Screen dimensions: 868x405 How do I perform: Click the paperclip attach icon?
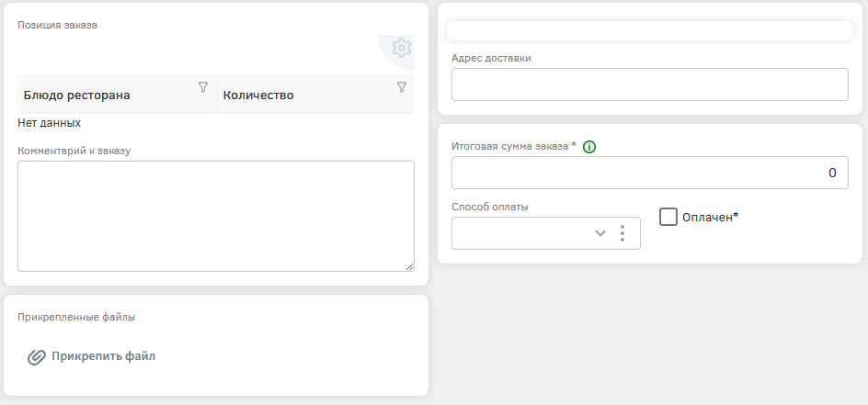pyautogui.click(x=37, y=357)
